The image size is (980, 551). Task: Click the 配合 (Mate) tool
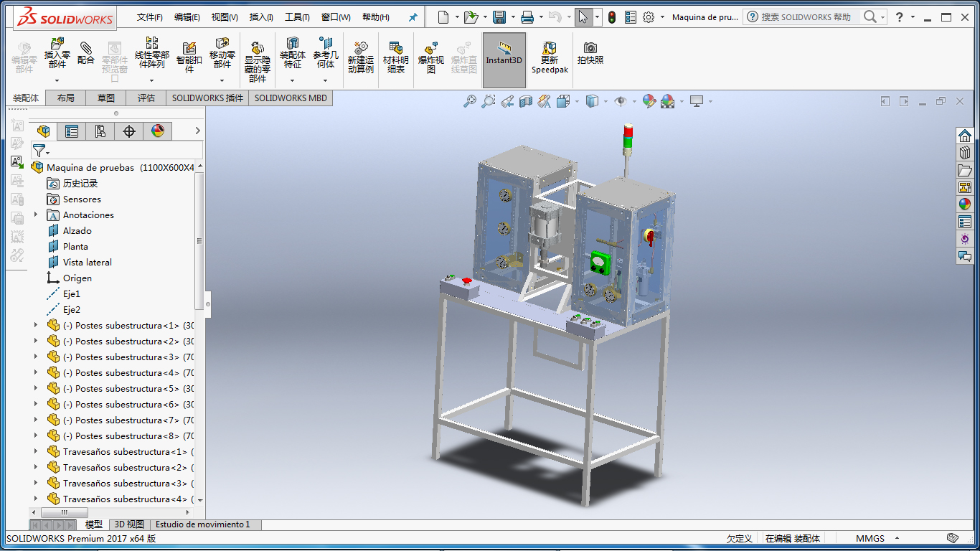[x=86, y=53]
